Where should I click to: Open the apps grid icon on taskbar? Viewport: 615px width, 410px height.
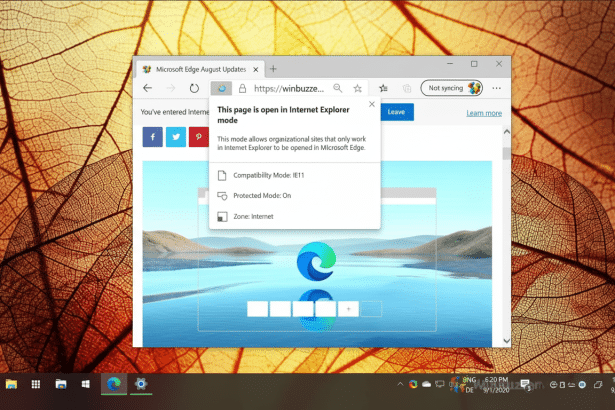[x=36, y=384]
